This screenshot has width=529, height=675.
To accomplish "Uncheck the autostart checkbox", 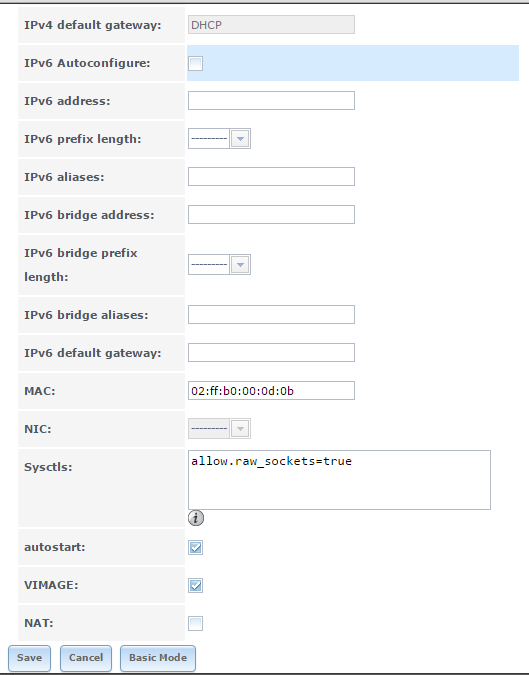I will click(195, 548).
